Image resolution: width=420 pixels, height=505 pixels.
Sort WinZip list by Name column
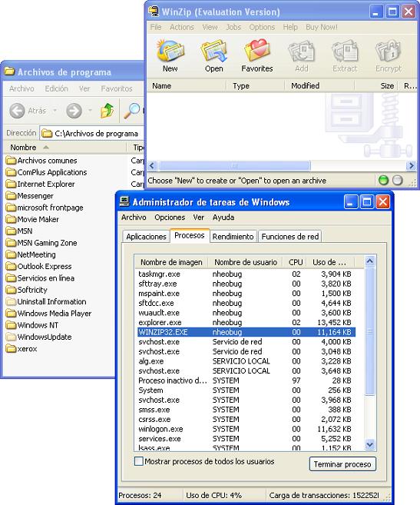tap(187, 86)
